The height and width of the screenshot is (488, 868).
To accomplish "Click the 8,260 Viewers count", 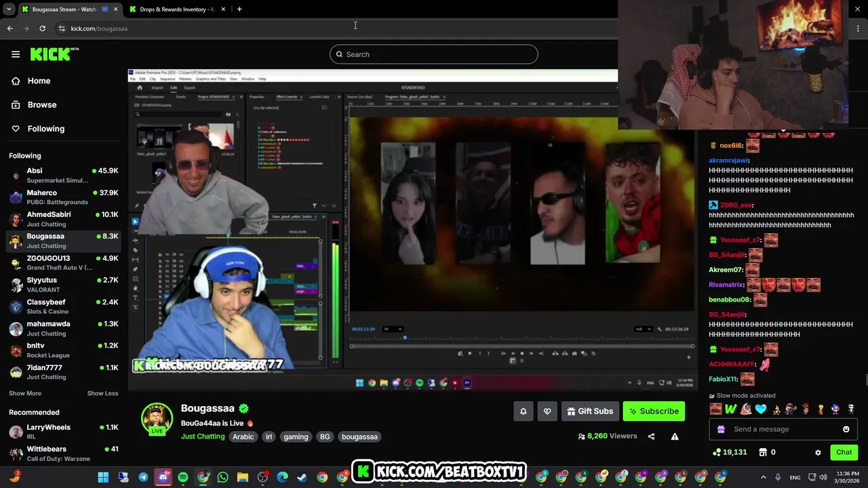I will pos(608,436).
